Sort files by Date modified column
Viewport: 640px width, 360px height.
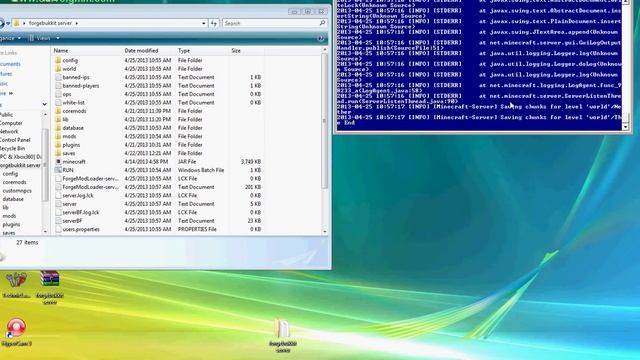pyautogui.click(x=141, y=51)
